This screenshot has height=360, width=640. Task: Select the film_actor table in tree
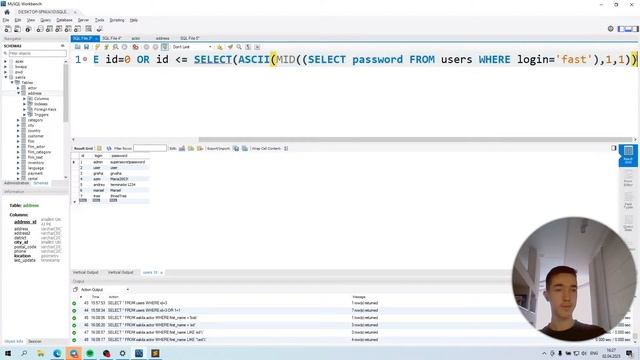[x=36, y=147]
